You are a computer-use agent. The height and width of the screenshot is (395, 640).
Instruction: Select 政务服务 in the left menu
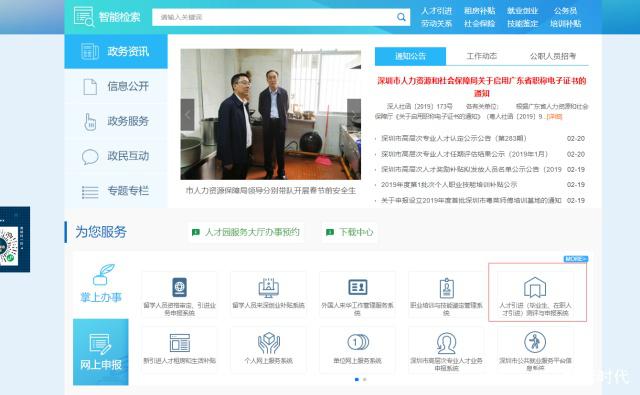pyautogui.click(x=116, y=122)
